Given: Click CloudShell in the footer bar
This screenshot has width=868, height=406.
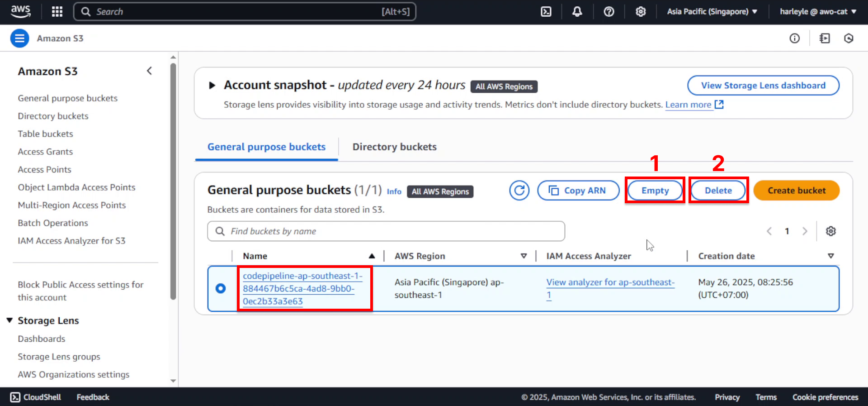Looking at the screenshot, I should 36,397.
